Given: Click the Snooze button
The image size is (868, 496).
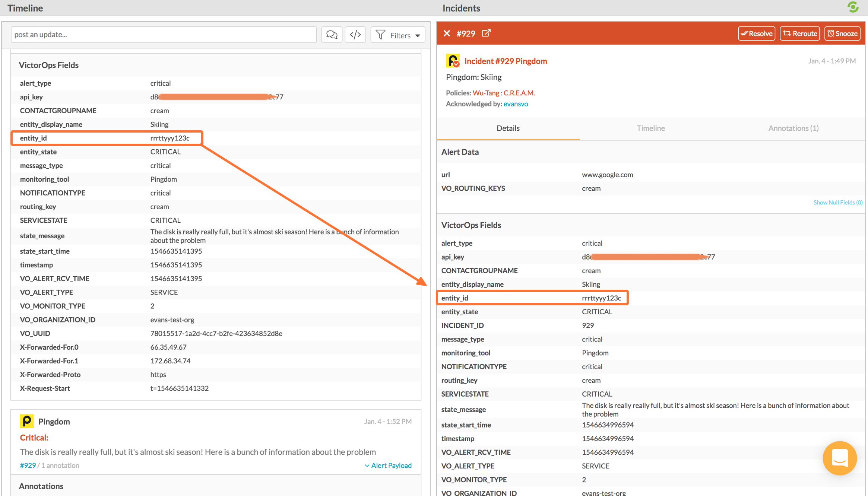Looking at the screenshot, I should 843,34.
